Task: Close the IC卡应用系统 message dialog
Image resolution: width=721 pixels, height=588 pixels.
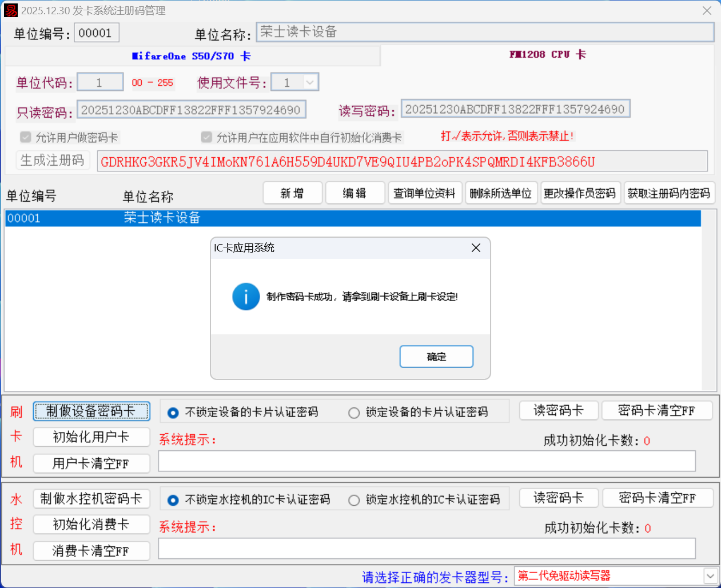Action: click(x=476, y=248)
